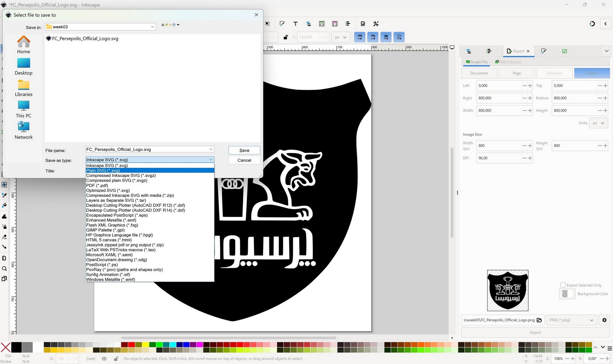
Task: Select the Zoom tool in toolbox
Action: coord(4,269)
